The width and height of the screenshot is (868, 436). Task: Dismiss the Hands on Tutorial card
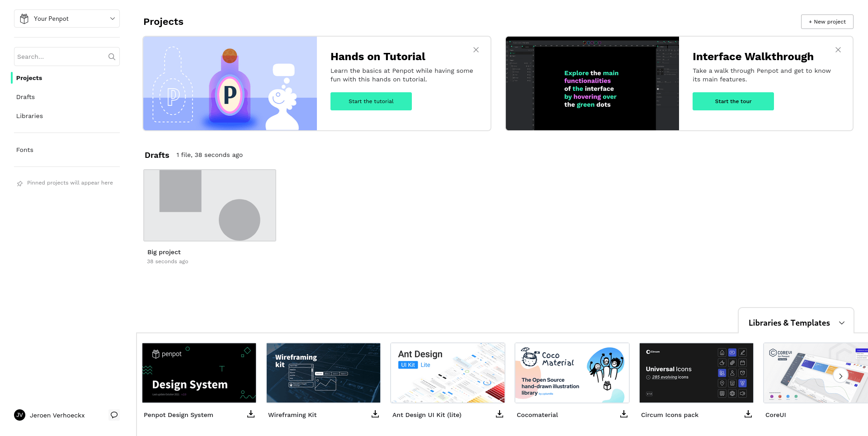tap(476, 50)
